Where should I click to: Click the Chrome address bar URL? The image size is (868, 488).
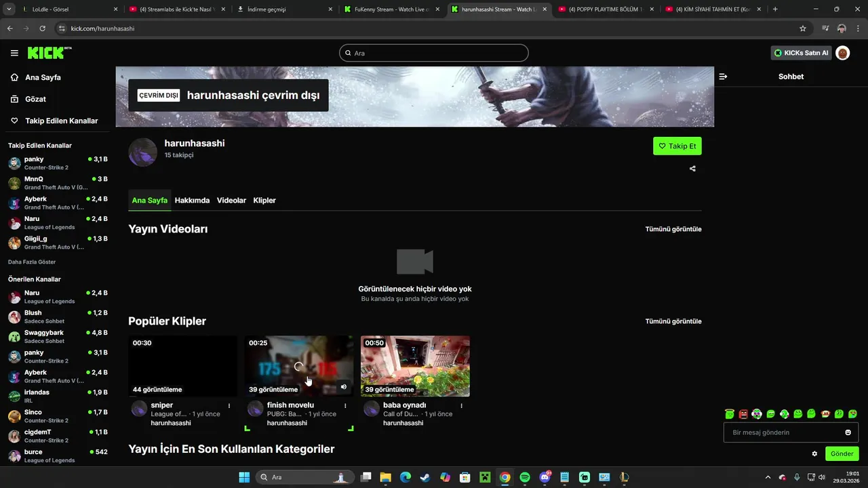102,28
